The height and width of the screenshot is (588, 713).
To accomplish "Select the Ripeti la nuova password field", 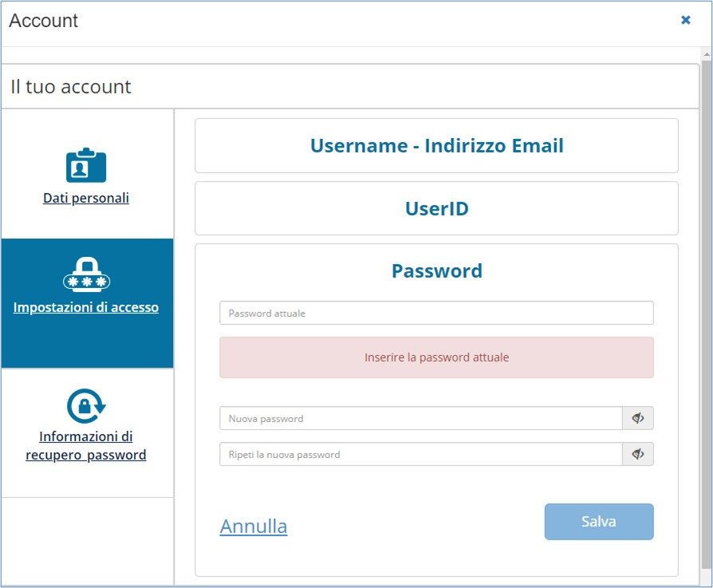I will tap(420, 454).
